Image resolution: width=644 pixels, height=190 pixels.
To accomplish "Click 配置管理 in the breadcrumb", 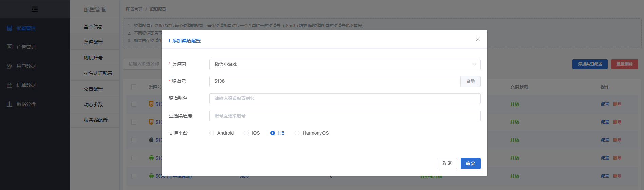I will tap(134, 9).
